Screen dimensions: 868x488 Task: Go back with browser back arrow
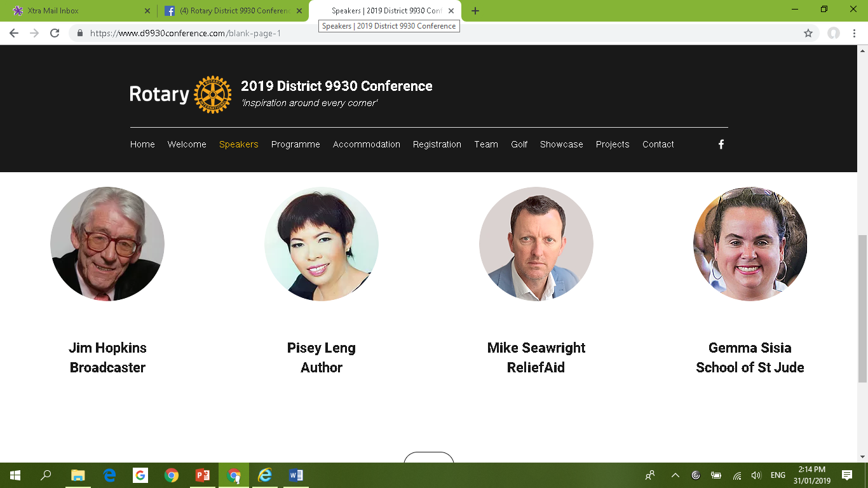pyautogui.click(x=14, y=33)
